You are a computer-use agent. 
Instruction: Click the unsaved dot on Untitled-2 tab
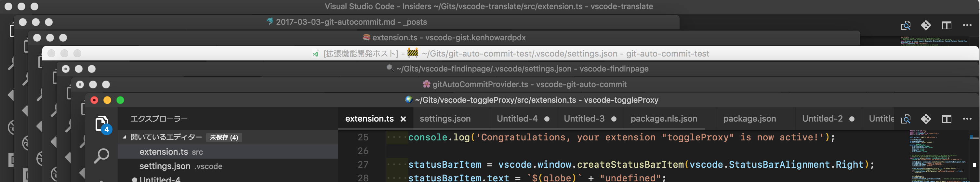[852, 119]
